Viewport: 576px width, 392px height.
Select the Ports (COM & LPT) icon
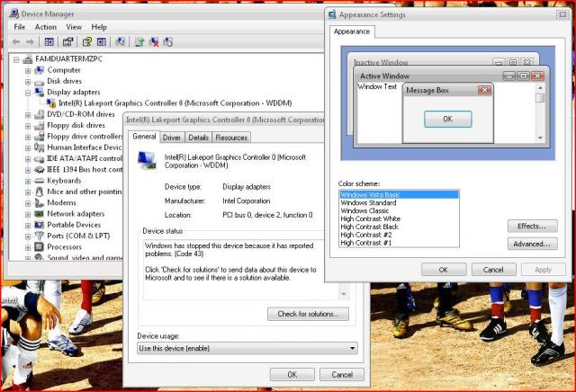39,236
